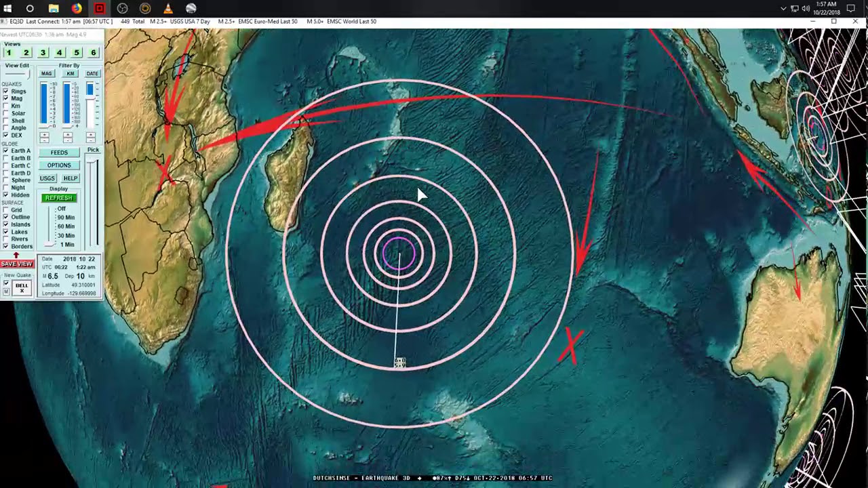The width and height of the screenshot is (868, 488).
Task: Open Cortana search circle in taskbar
Action: (x=30, y=8)
